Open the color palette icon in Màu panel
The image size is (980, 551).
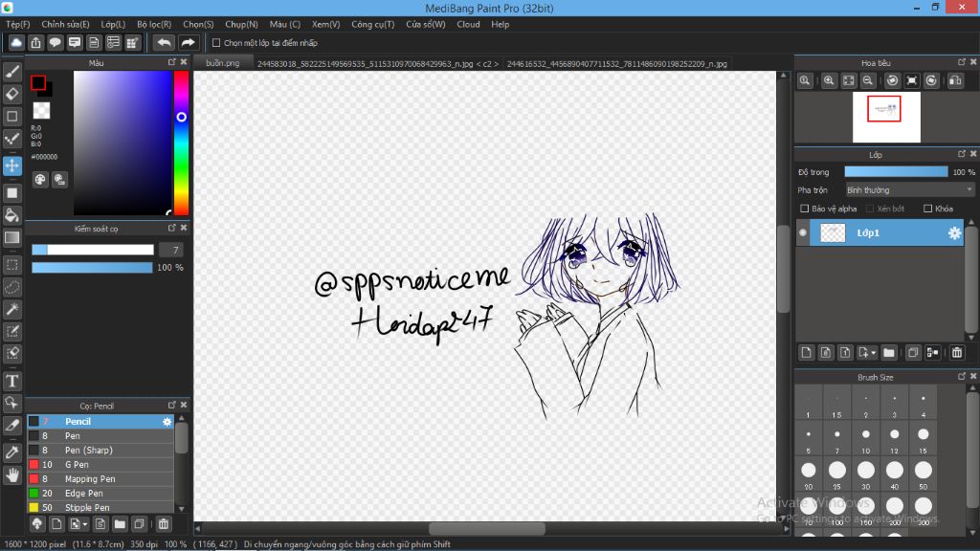click(40, 180)
